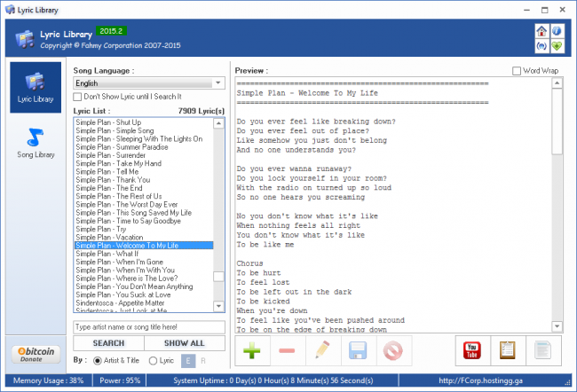
Task: Select Simple Plan - You Suck at Love
Action: (x=144, y=295)
